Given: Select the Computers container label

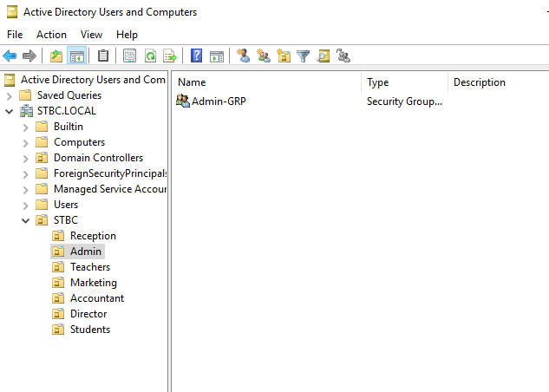Looking at the screenshot, I should [80, 142].
